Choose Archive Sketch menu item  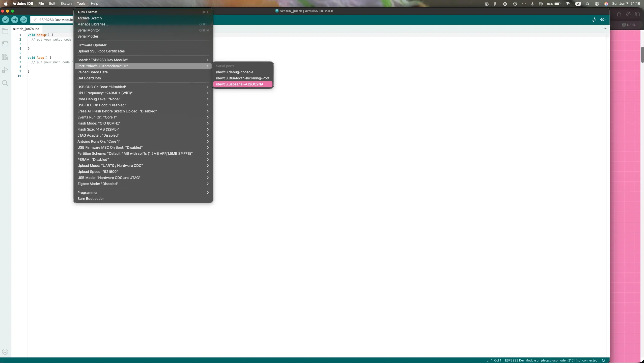tap(143, 18)
